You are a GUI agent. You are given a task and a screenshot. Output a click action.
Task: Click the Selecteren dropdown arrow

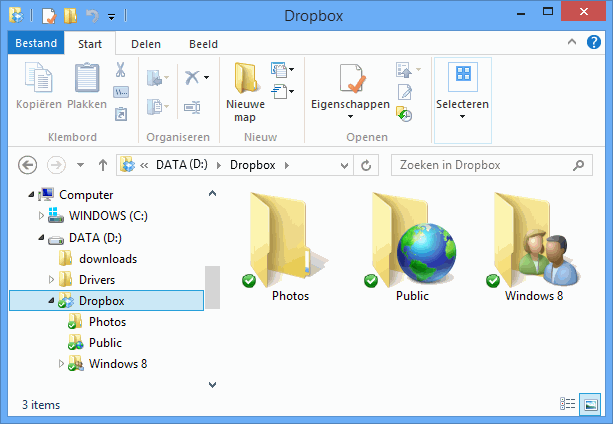pos(462,116)
